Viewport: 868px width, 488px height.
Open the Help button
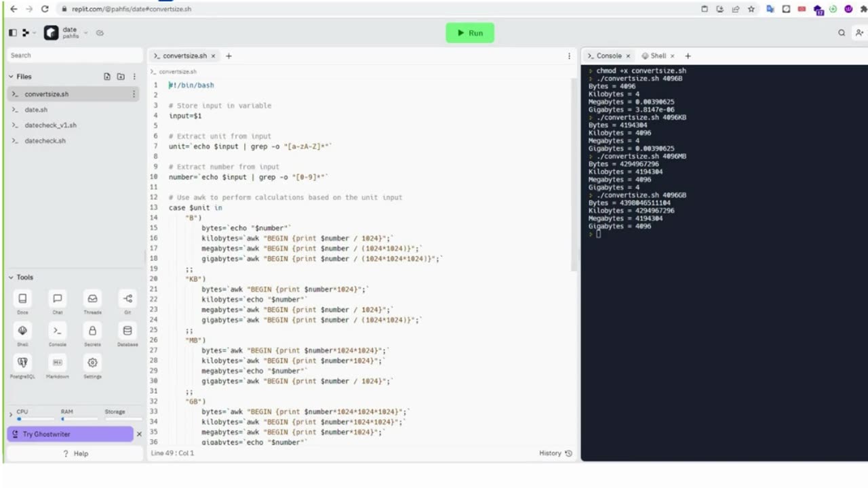click(75, 453)
